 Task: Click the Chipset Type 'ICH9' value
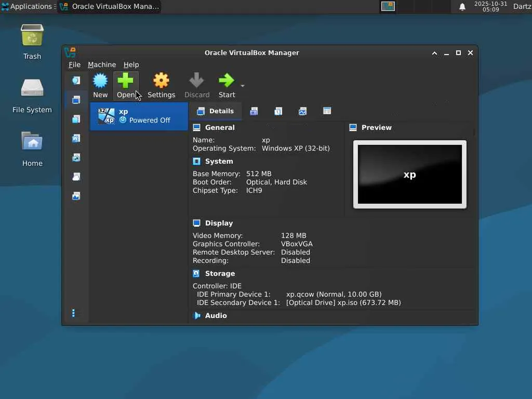[254, 191]
